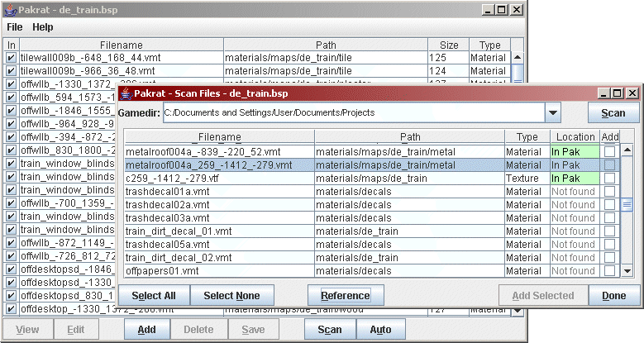This screenshot has height=343, width=644.
Task: Toggle Add checkbox for offpapers01.vmt
Action: click(x=609, y=271)
